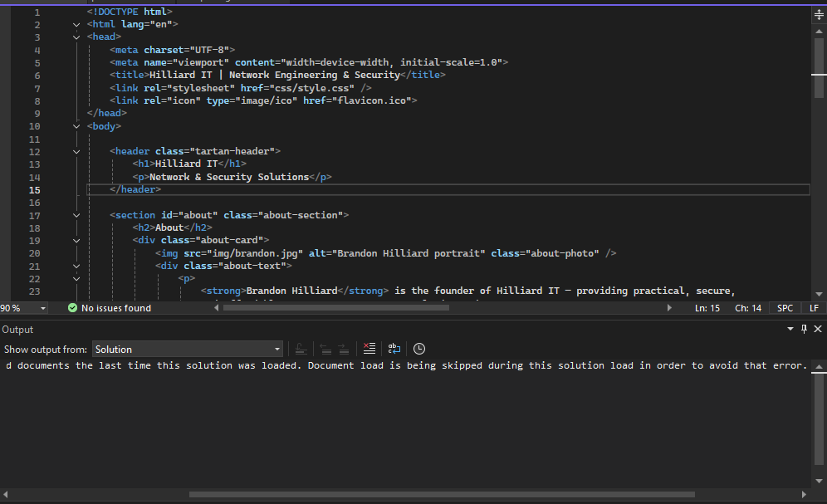This screenshot has width=827, height=504.
Task: Collapse the html element at line 2
Action: point(76,24)
